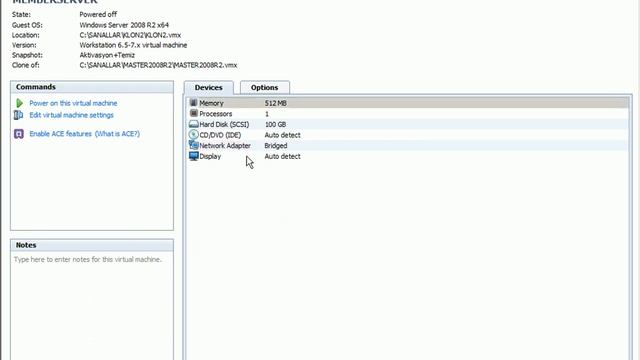Select the Display monitor icon

pos(193,156)
